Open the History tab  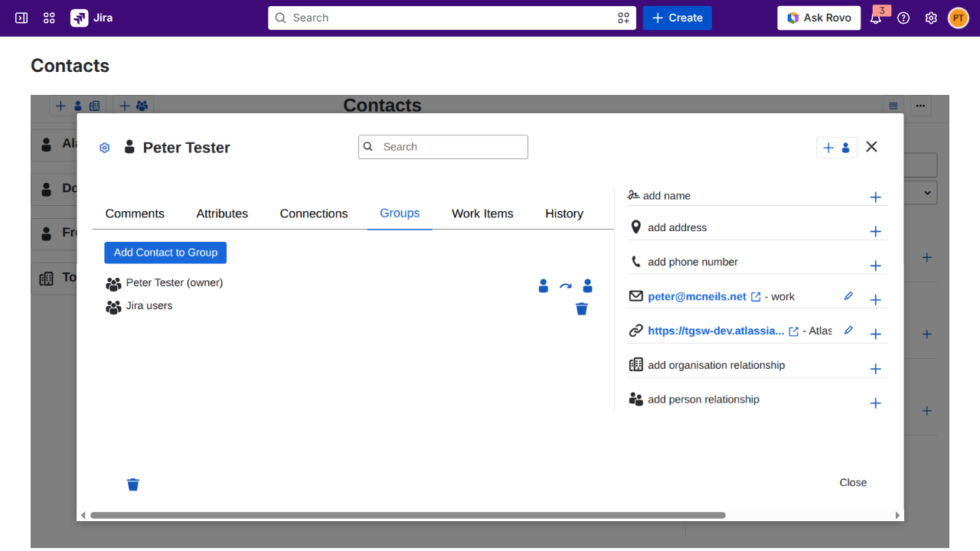564,214
